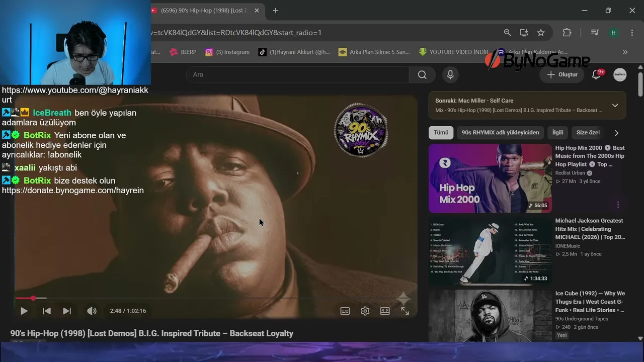Open the '(3) Instagram' bookmark

(227, 52)
